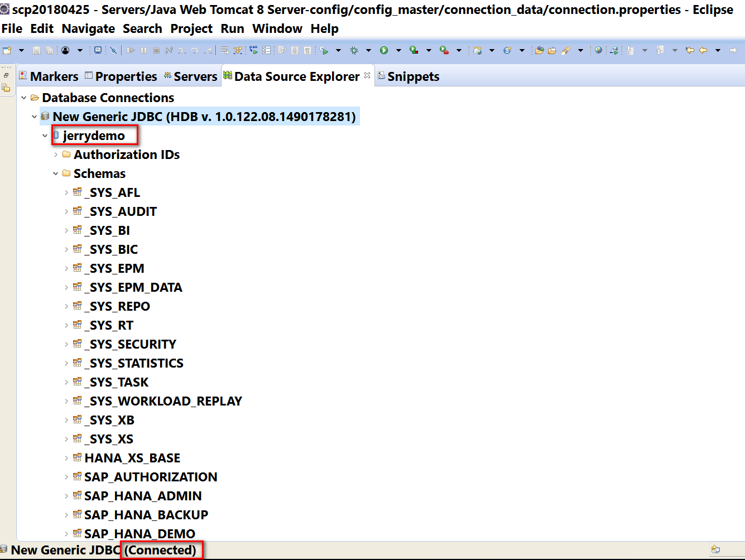Click the Debug bug icon
745x560 pixels.
click(x=354, y=50)
